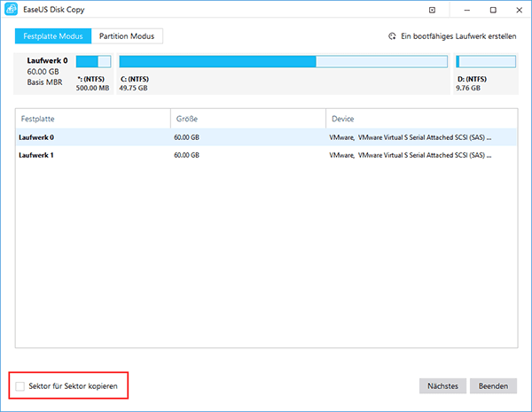
Task: Minimize the Disk Copy window
Action: pyautogui.click(x=467, y=10)
